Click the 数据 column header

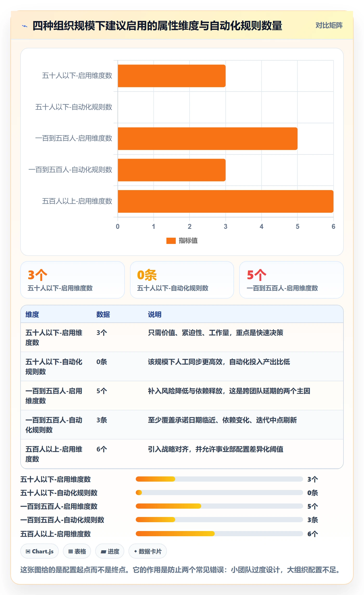[x=103, y=314]
